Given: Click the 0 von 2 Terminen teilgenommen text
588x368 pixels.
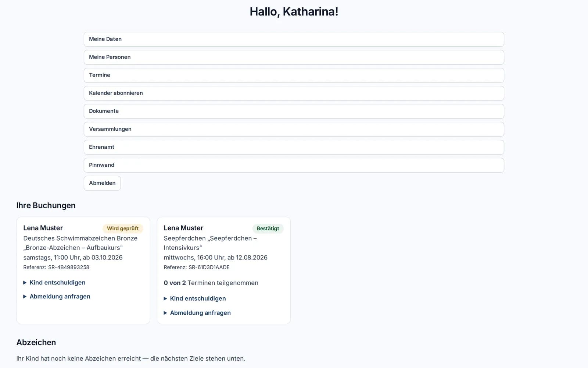Looking at the screenshot, I should point(211,283).
